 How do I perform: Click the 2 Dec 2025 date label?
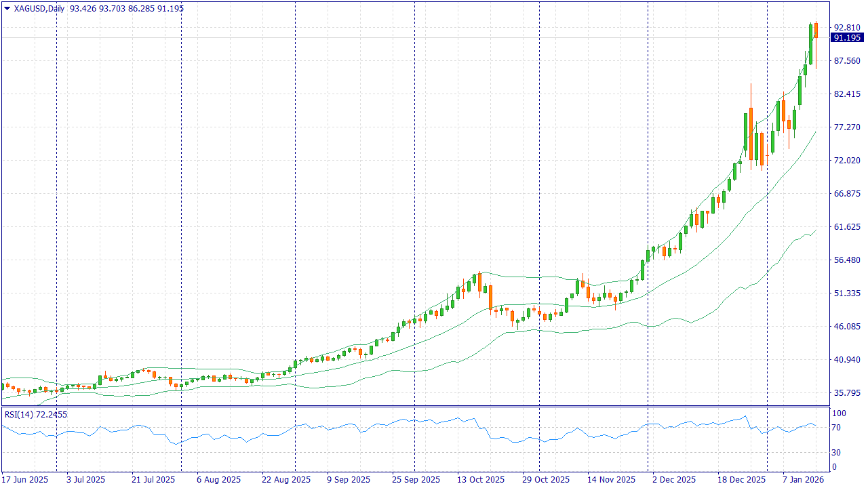coord(673,479)
